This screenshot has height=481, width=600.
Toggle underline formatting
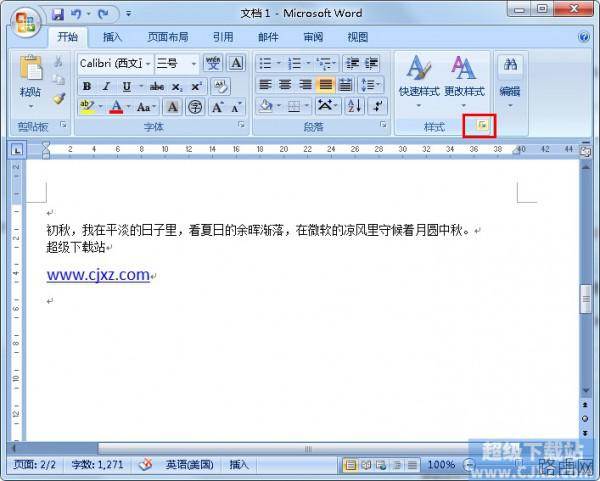[x=126, y=86]
